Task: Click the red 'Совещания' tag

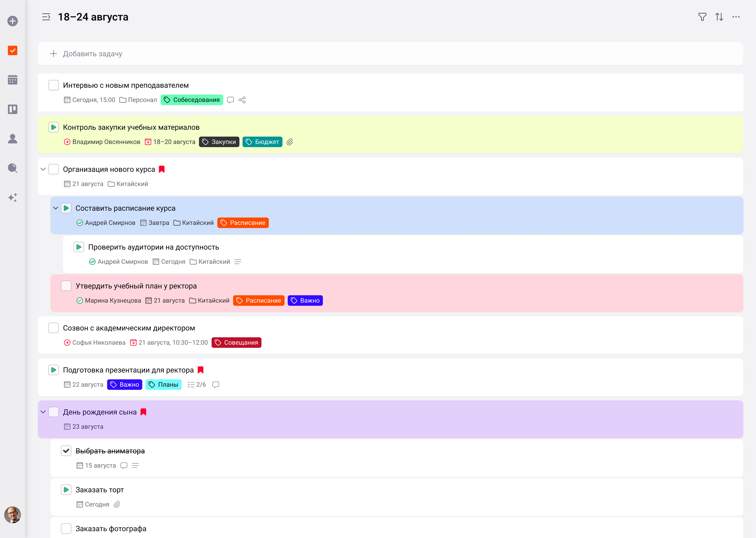Action: pos(236,343)
